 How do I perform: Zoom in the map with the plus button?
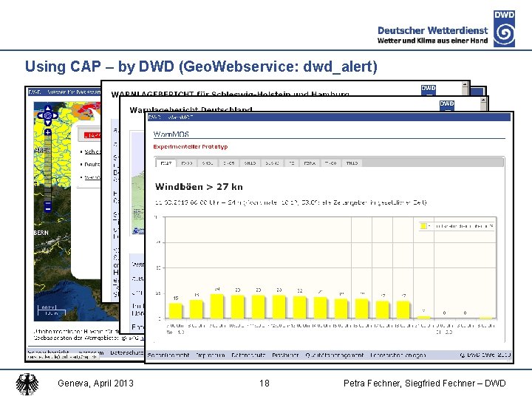pos(48,132)
